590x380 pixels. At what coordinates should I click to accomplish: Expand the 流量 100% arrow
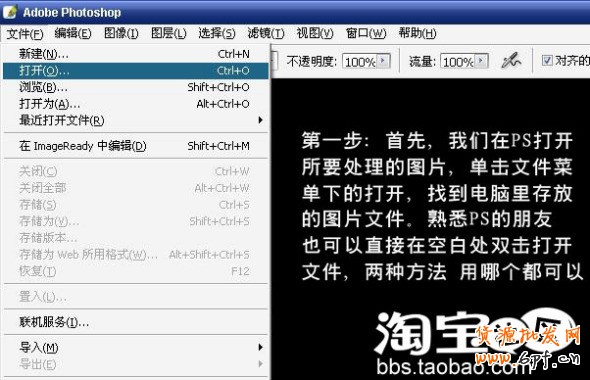[481, 61]
